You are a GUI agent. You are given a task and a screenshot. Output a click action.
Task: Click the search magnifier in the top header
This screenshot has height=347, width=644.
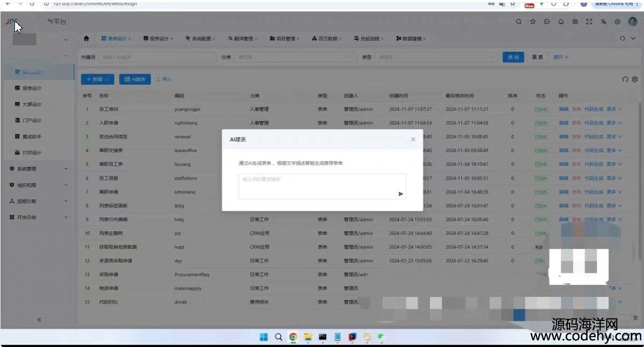[519, 22]
